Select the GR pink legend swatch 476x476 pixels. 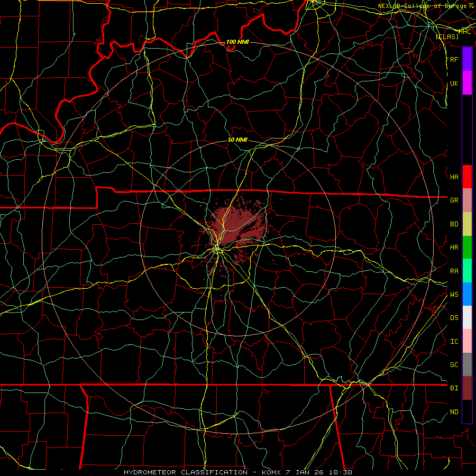coord(467,200)
